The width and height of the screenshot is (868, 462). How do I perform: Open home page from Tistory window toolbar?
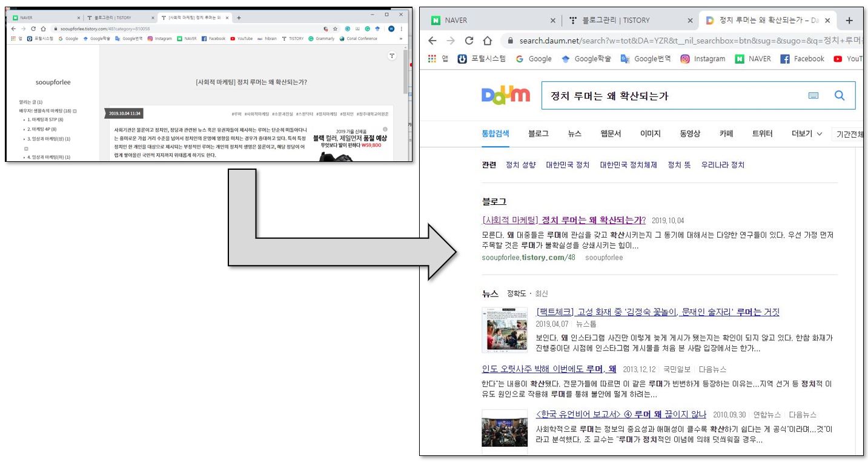[x=43, y=28]
